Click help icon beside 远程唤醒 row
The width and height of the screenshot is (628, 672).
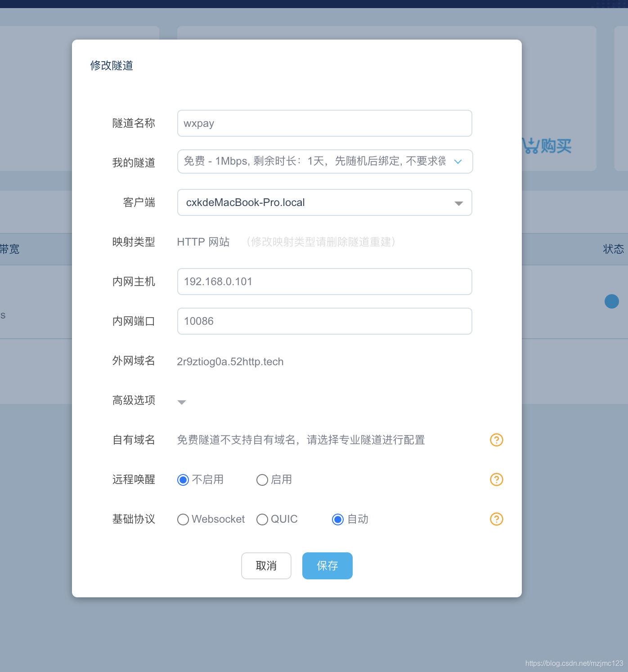click(x=496, y=479)
